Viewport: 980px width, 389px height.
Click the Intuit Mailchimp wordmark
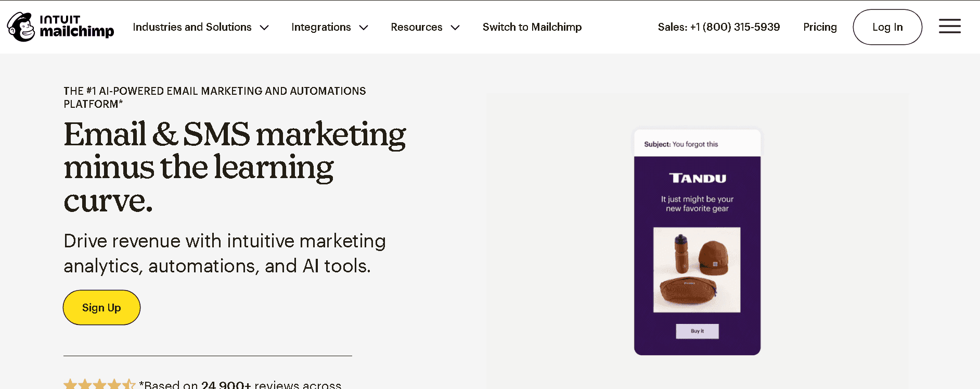click(77, 27)
